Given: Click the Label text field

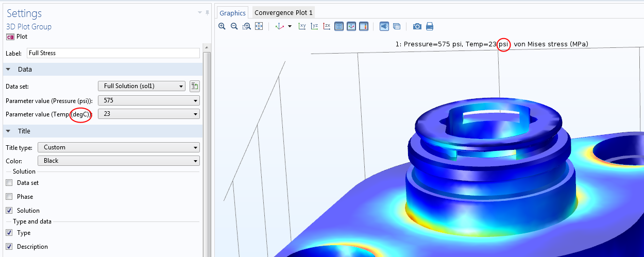Looking at the screenshot, I should tap(112, 53).
